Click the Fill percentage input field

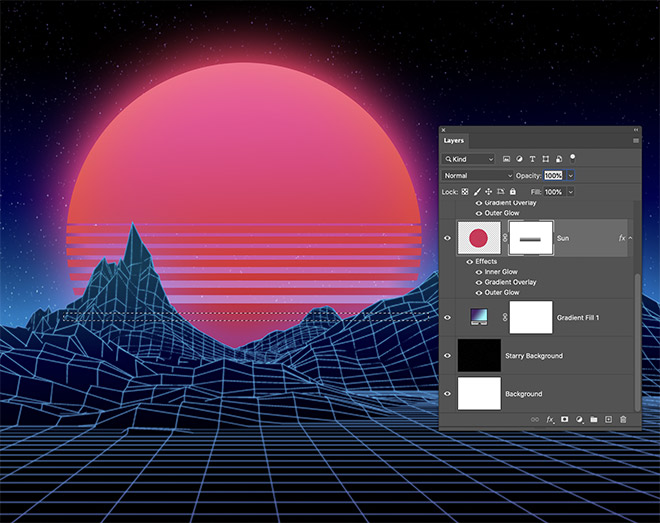(x=553, y=191)
